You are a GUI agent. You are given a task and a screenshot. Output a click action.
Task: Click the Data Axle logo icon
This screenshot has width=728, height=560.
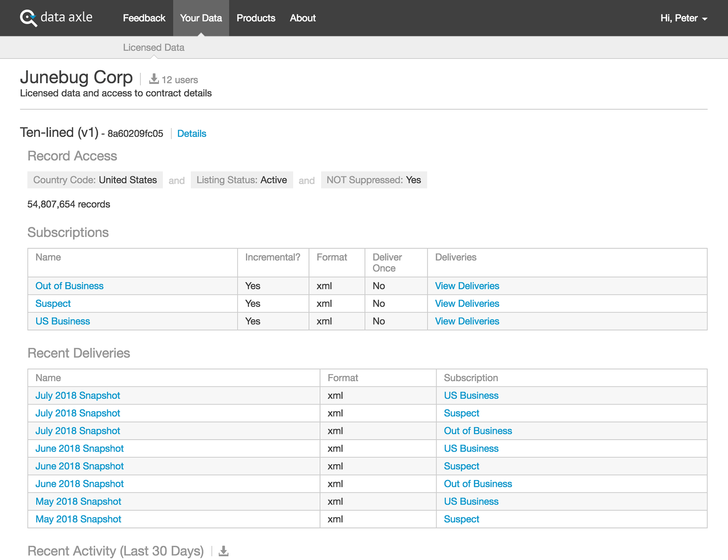[x=29, y=18]
